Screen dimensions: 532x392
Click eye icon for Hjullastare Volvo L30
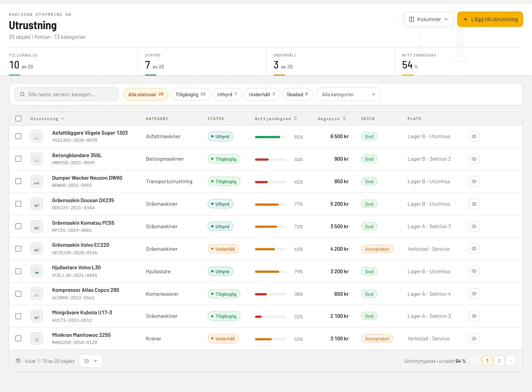point(474,271)
